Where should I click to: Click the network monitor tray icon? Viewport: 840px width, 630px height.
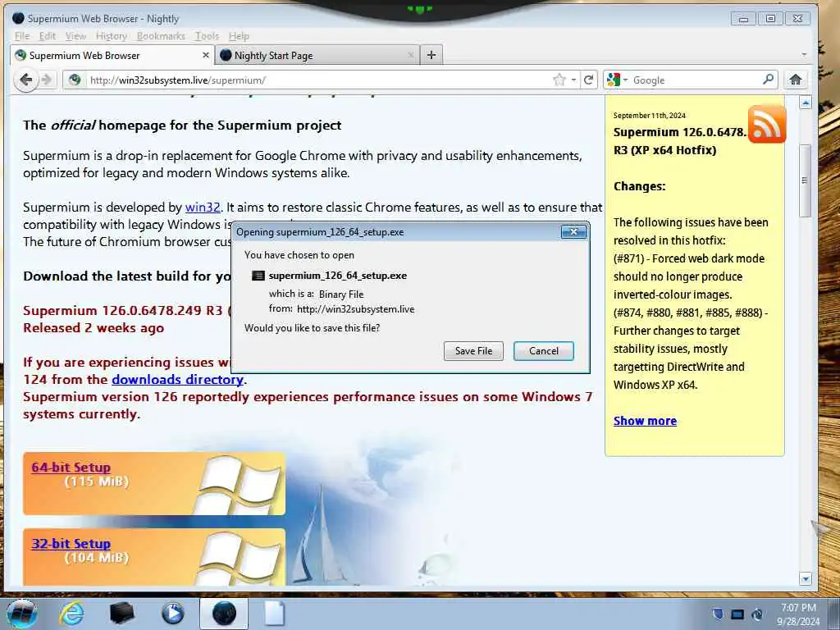tap(737, 614)
